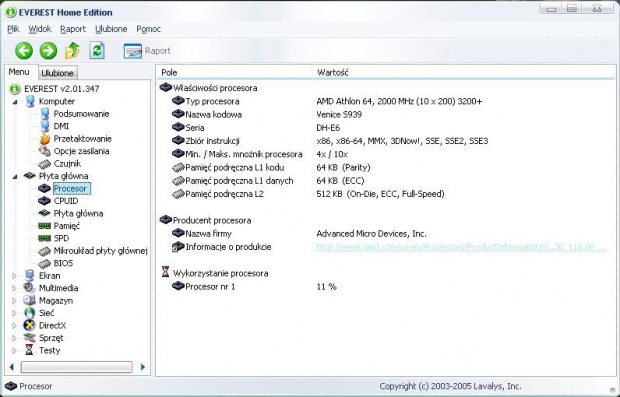Viewport: 620px width, 397px height.
Task: Open the Raport toolbar button
Action: [x=147, y=51]
